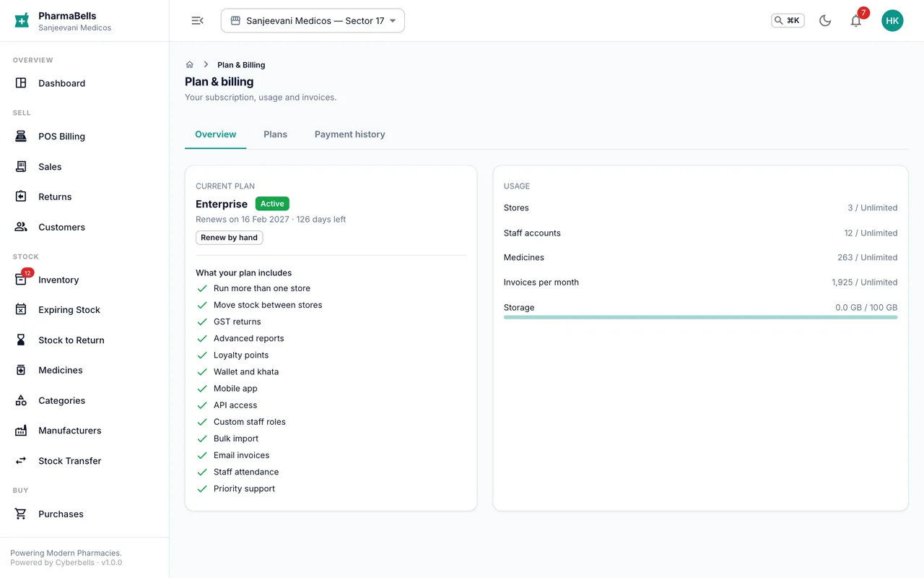Image resolution: width=924 pixels, height=578 pixels.
Task: Click the '1,925 / Unlimited' invoices value
Action: [864, 282]
